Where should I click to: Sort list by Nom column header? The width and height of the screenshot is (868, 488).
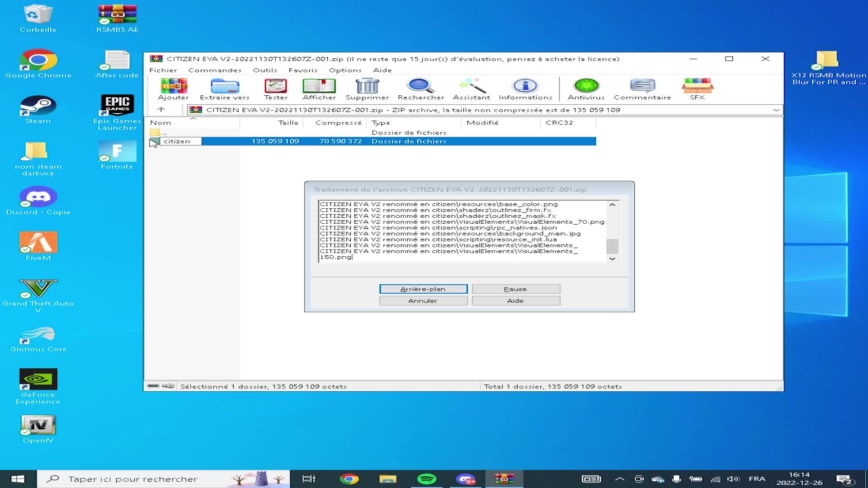pyautogui.click(x=161, y=123)
